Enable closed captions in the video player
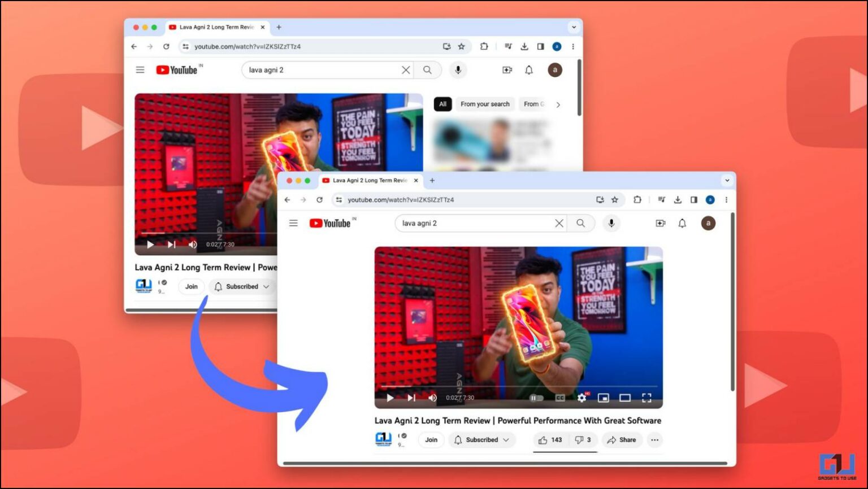Screen dimensions: 868x489 [x=559, y=398]
